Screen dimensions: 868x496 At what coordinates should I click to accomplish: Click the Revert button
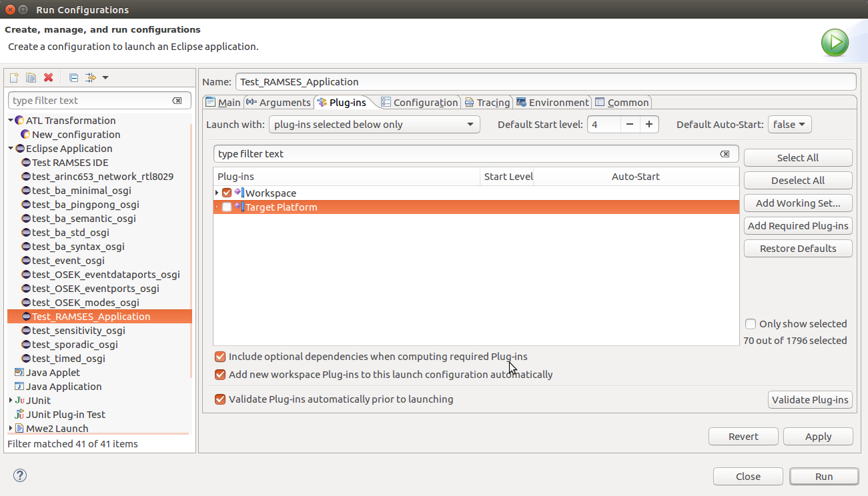click(x=743, y=437)
